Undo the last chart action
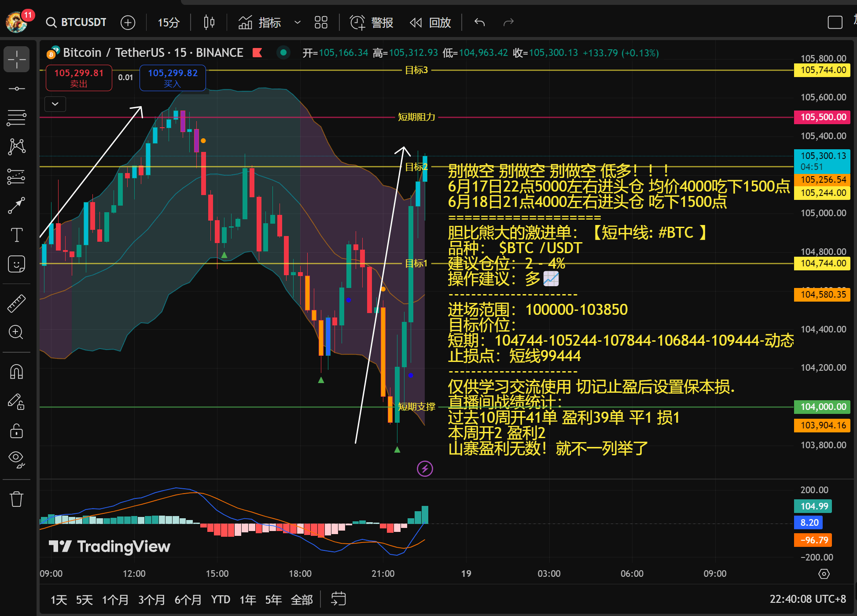 (480, 22)
